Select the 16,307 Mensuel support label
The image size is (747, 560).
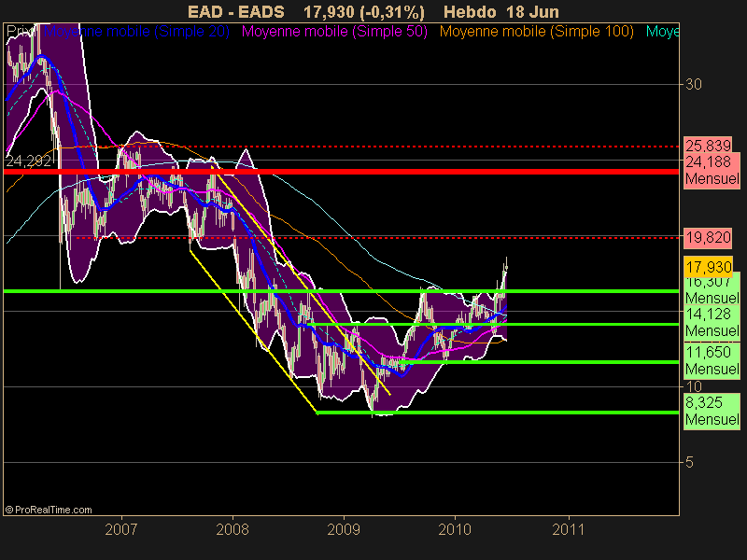tap(712, 290)
